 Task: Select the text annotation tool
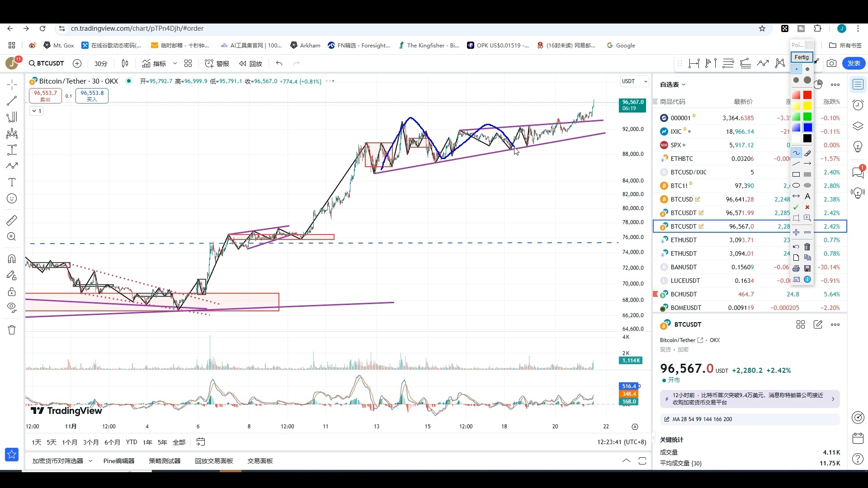pyautogui.click(x=12, y=182)
